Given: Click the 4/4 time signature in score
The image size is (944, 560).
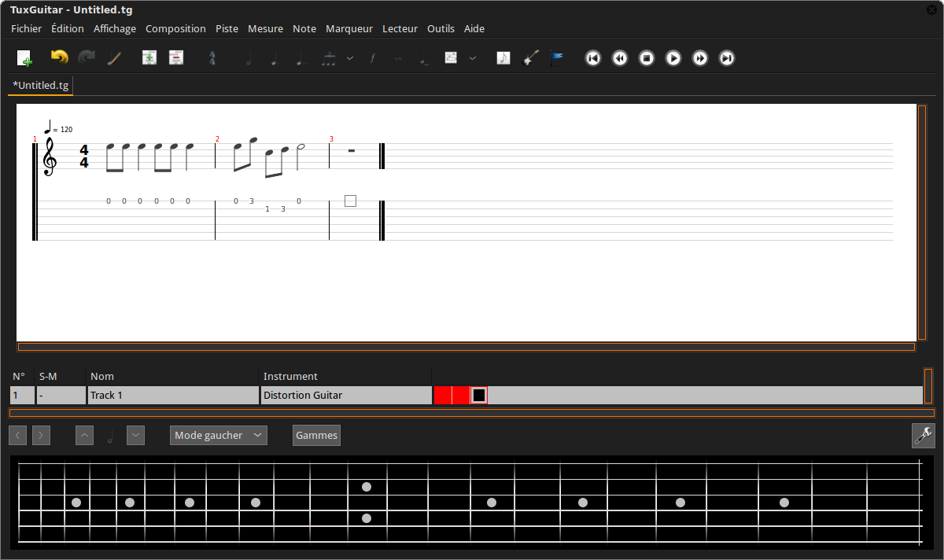Looking at the screenshot, I should click(x=84, y=157).
